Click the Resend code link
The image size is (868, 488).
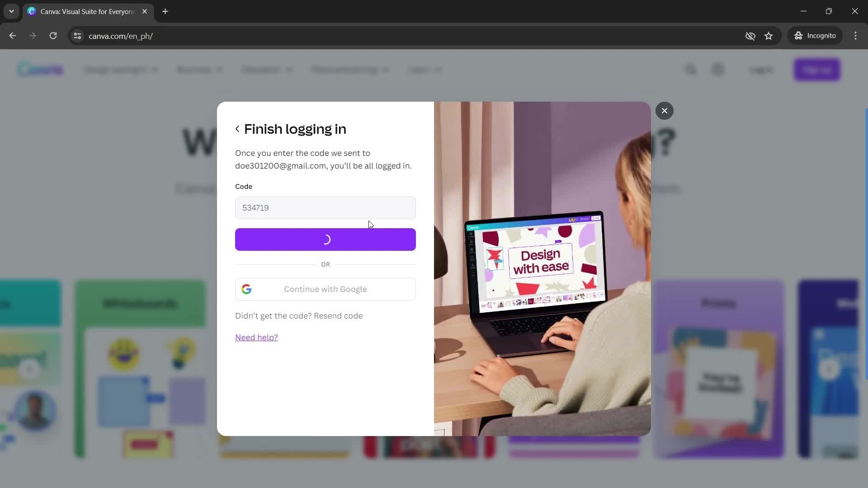pos(339,316)
